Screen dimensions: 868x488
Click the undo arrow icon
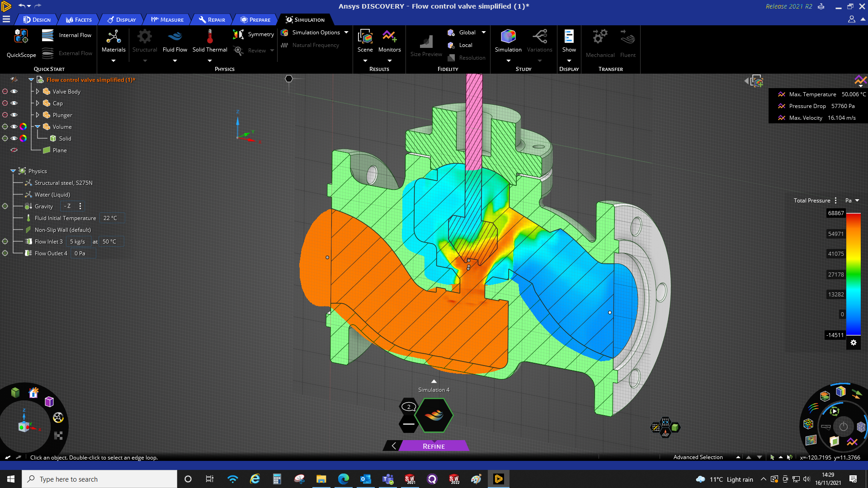coord(21,6)
